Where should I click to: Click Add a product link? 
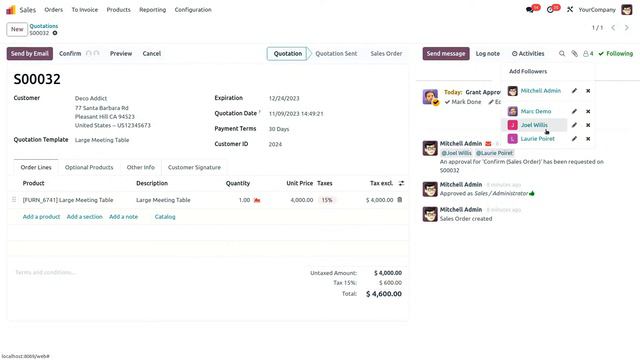coord(41,217)
